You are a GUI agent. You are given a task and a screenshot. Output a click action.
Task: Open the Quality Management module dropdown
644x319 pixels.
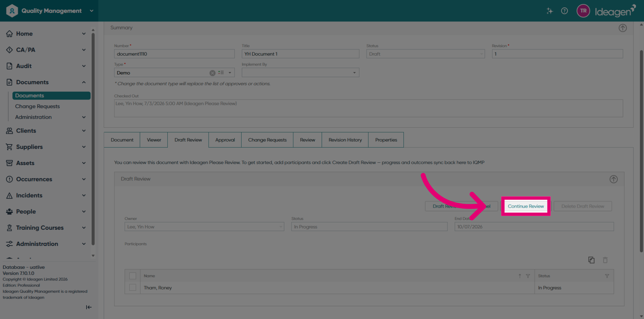(x=92, y=11)
